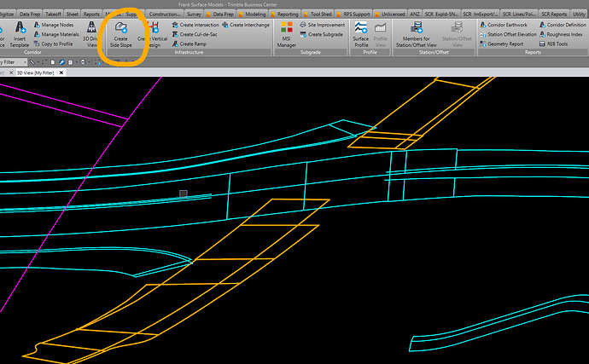Open Manage Materials
Viewport: 589px width, 364px height.
point(56,34)
